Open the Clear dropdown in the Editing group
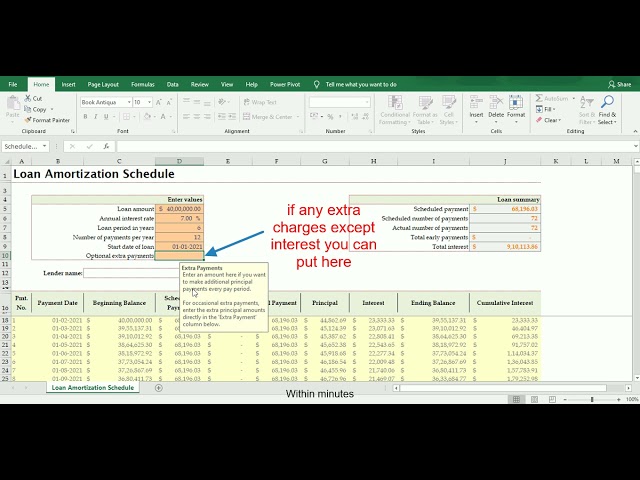Screen dimensions: 640x480 pos(549,120)
